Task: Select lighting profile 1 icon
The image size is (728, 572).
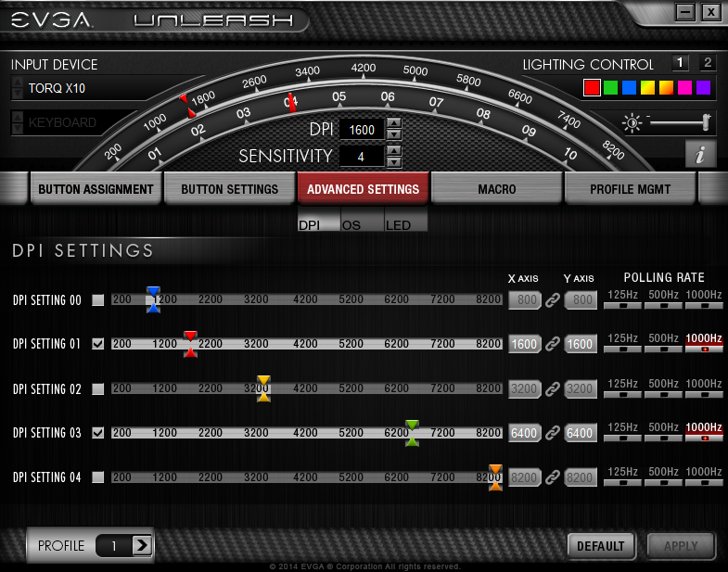Action: (681, 63)
